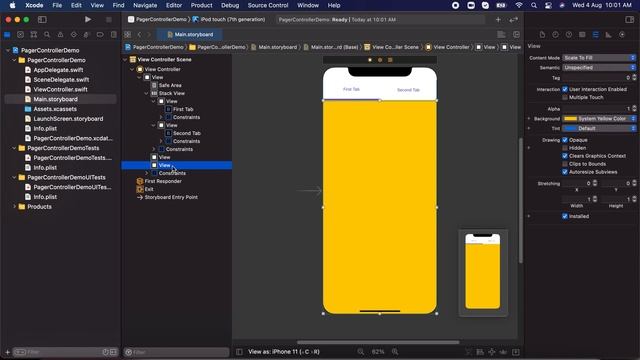Open the Semantic dropdown
640x360 pixels.
pyautogui.click(x=599, y=68)
